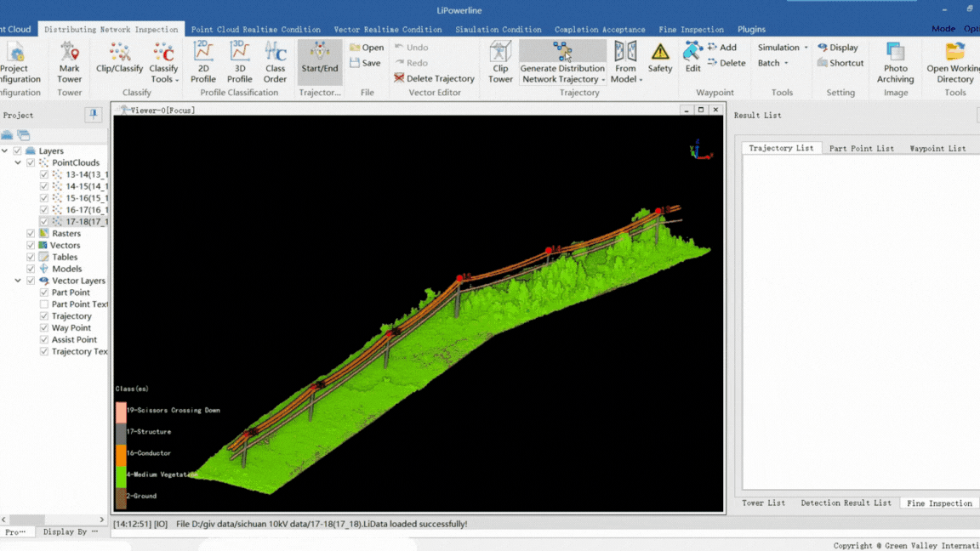Switch to the Waypoint List tab
The image size is (980, 551).
[937, 148]
